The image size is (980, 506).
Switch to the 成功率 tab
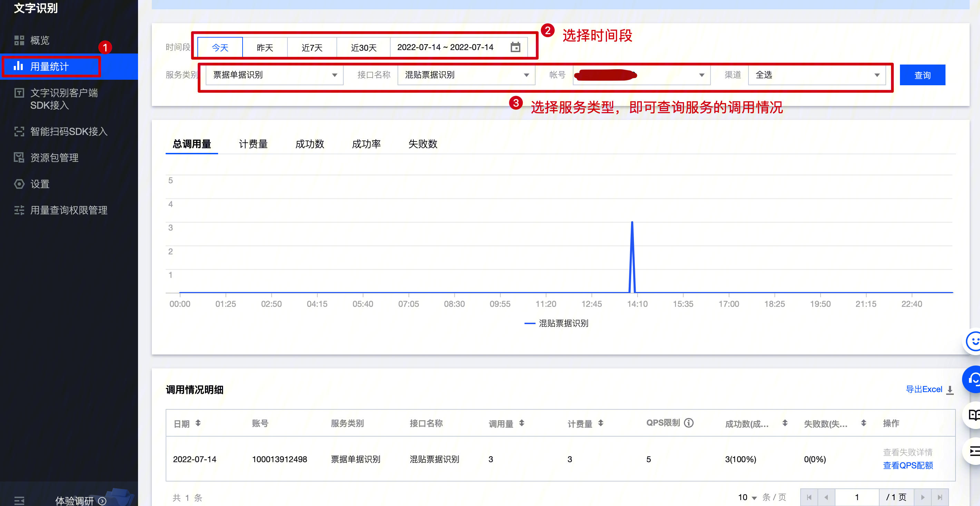(366, 144)
